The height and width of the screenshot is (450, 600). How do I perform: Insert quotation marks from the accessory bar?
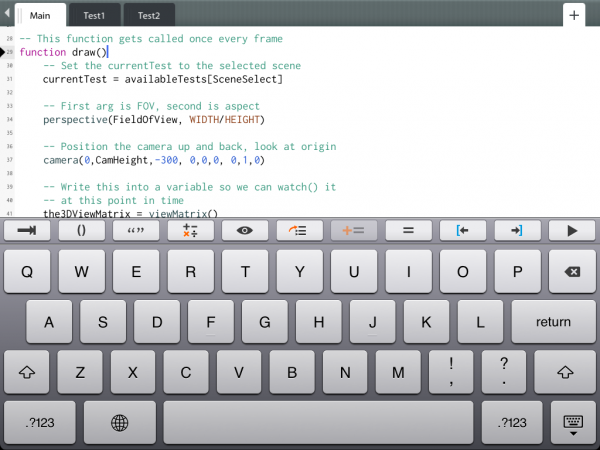point(136,230)
